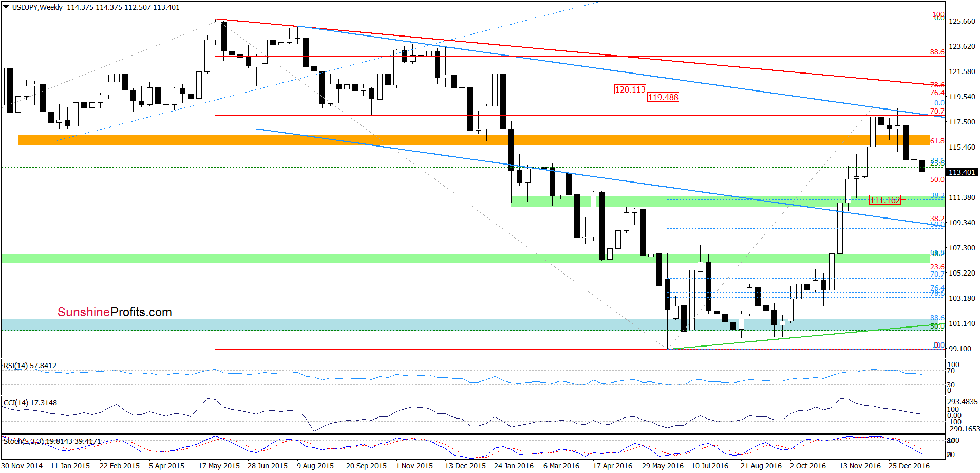The height and width of the screenshot is (473, 980).
Task: Click the 29 May 2016 date label
Action: pyautogui.click(x=663, y=466)
